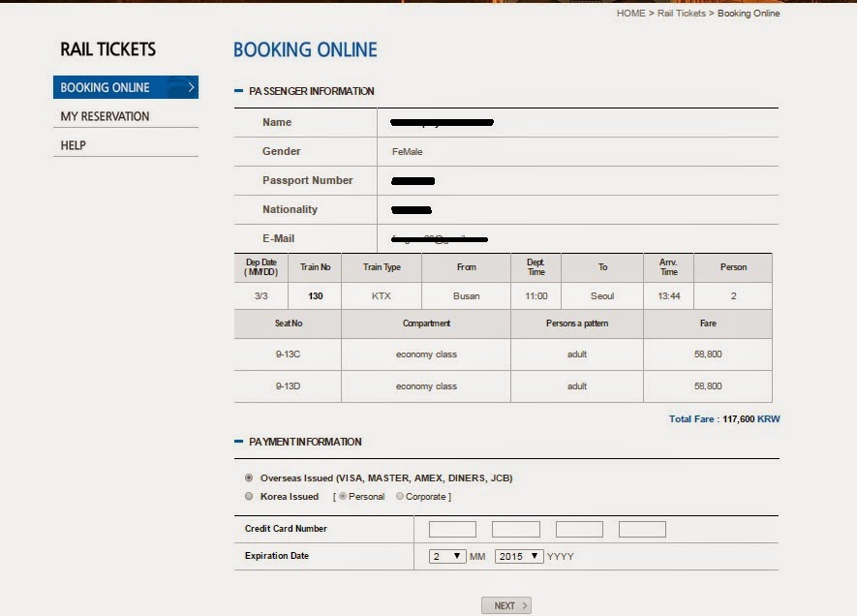Select the Overseas Issued card option
The width and height of the screenshot is (857, 616).
click(250, 477)
